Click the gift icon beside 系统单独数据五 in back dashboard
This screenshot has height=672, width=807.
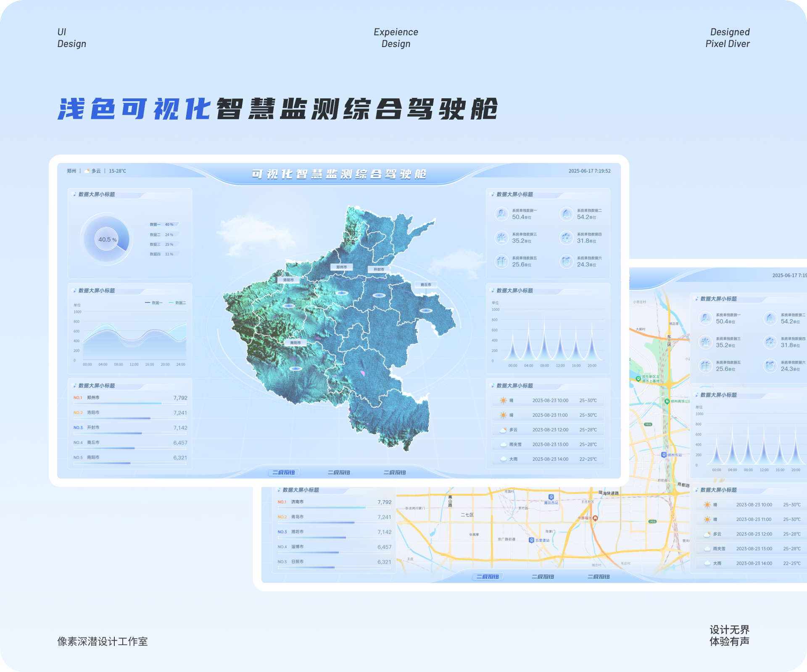click(x=705, y=366)
